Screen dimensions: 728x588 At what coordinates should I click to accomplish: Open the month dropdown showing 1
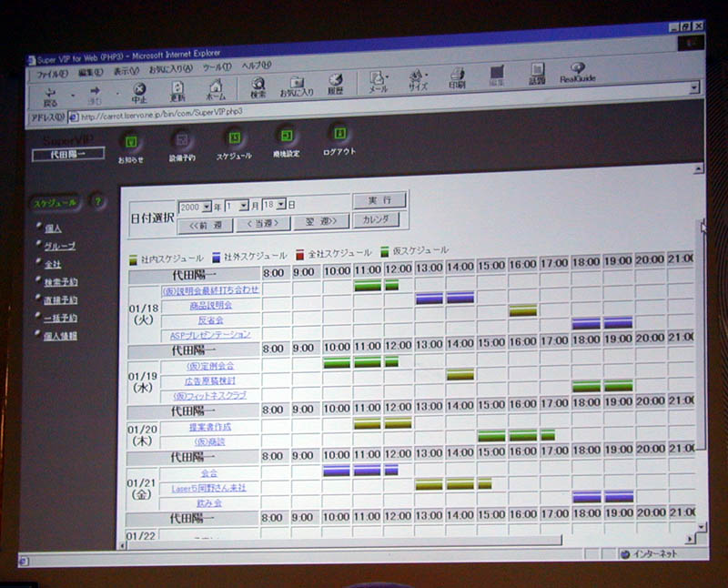click(244, 206)
